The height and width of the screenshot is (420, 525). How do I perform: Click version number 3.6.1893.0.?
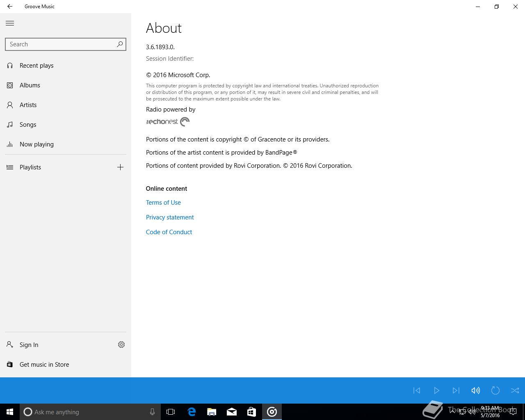(160, 47)
